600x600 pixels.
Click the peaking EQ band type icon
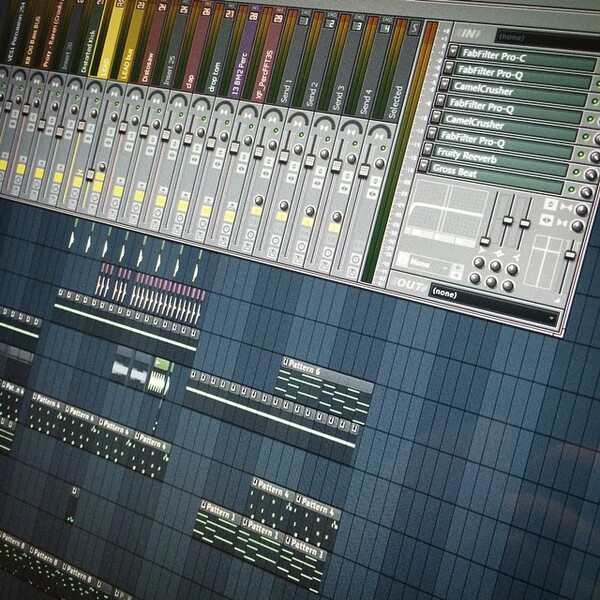click(x=499, y=254)
